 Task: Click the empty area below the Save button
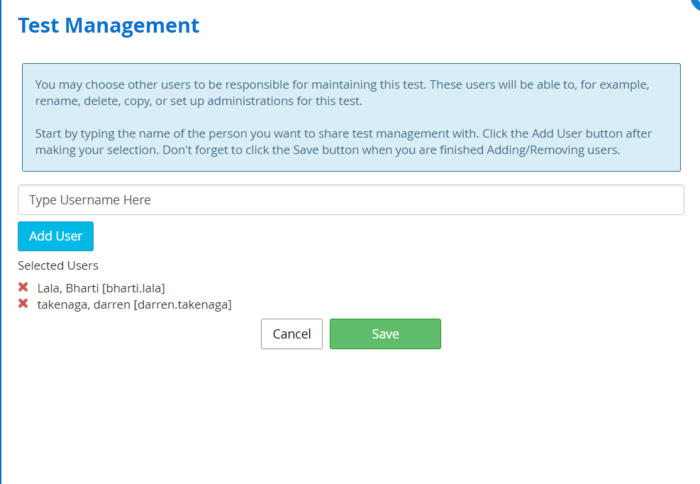pos(385,410)
